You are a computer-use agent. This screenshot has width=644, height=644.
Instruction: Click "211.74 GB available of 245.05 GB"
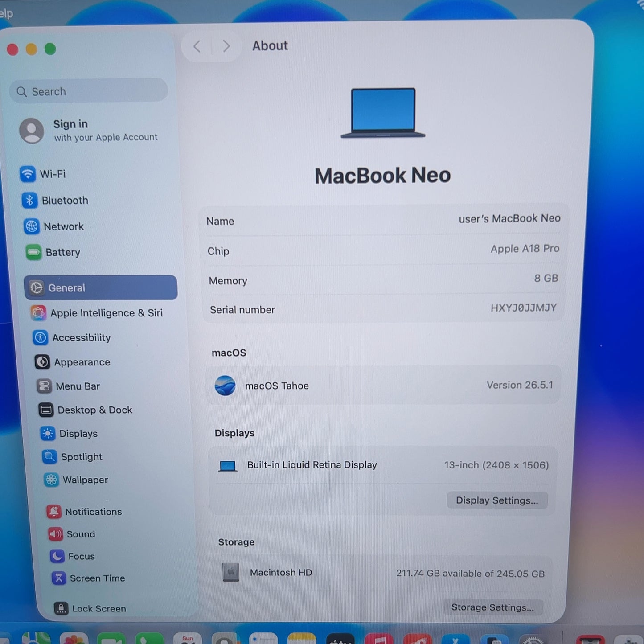coord(470,574)
